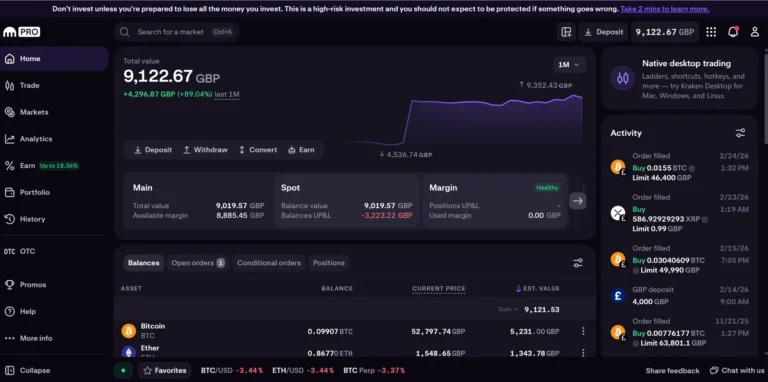Open the Promos trophy item

[x=54, y=285]
